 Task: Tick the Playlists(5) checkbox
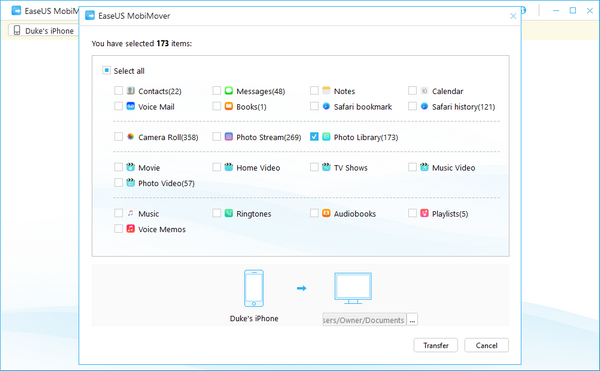coord(412,213)
